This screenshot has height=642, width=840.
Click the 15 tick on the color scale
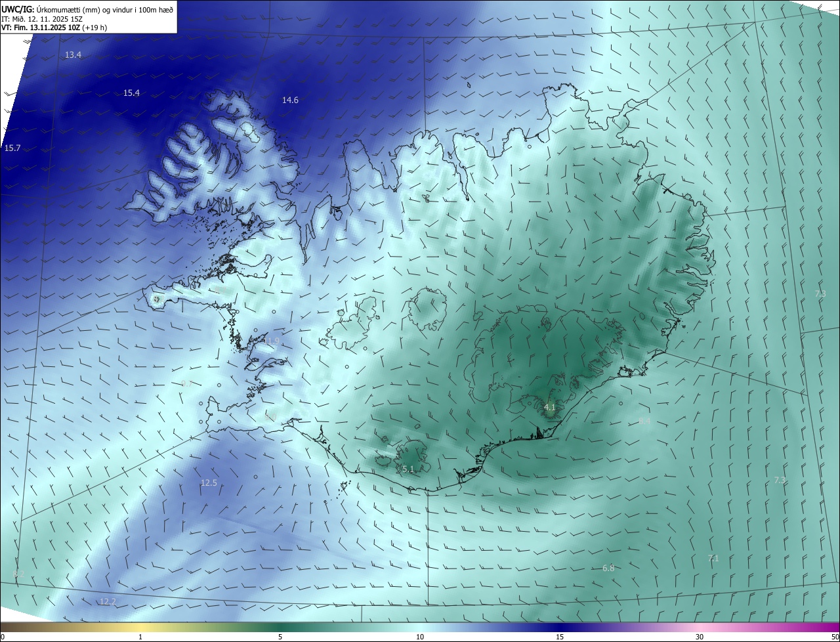[x=560, y=637]
